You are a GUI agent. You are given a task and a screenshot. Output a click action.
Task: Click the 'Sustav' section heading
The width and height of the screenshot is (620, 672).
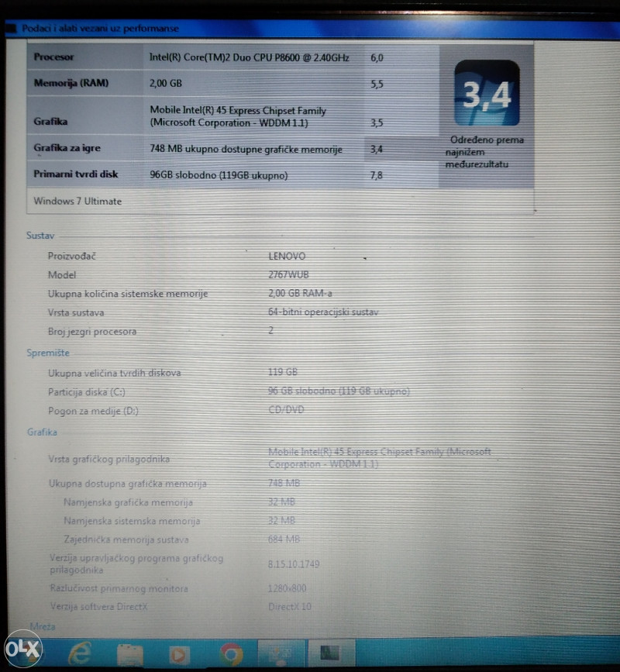point(40,236)
